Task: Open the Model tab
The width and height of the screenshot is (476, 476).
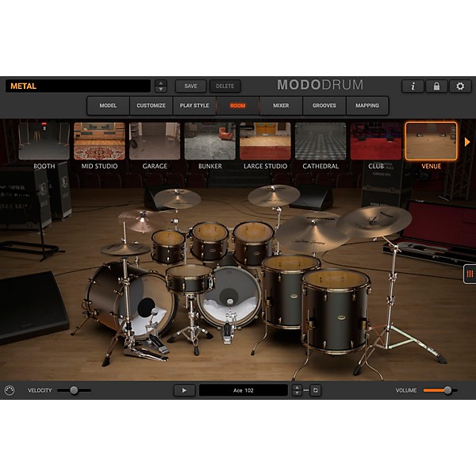Action: pyautogui.click(x=108, y=106)
